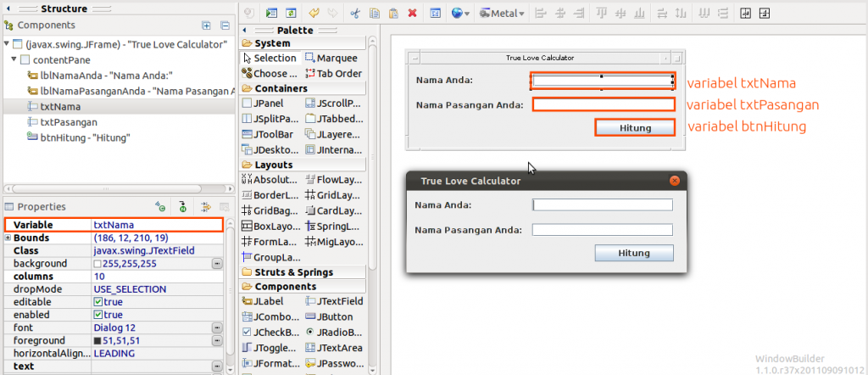Open the Metal look-and-feel dropdown
This screenshot has width=868, height=375.
[502, 14]
